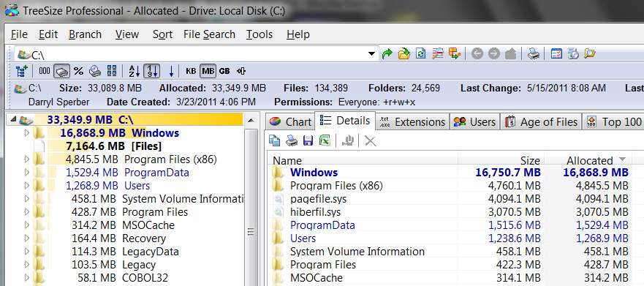Click the green go arrow icon
Image resolution: width=644 pixels, height=286 pixels.
[x=387, y=53]
